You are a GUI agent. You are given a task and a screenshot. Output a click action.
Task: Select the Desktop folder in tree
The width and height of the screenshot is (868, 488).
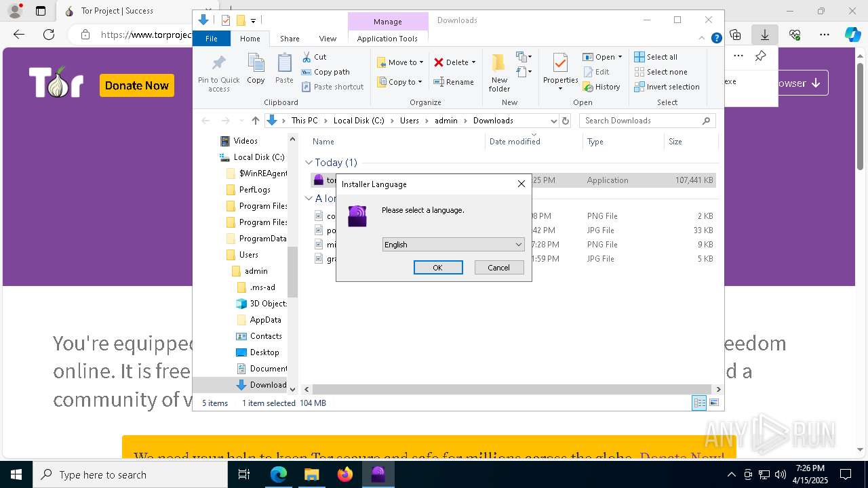(x=264, y=352)
